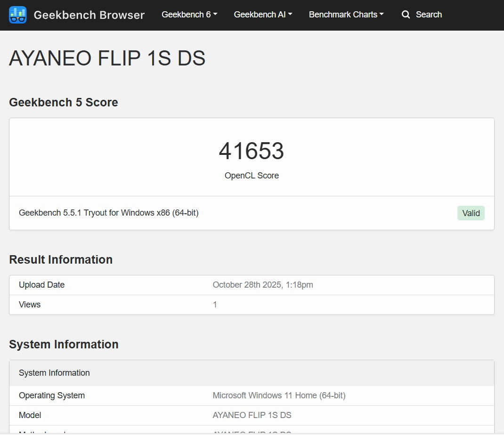
Task: Click the Microsoft Windows 11 Home value
Action: click(x=279, y=395)
